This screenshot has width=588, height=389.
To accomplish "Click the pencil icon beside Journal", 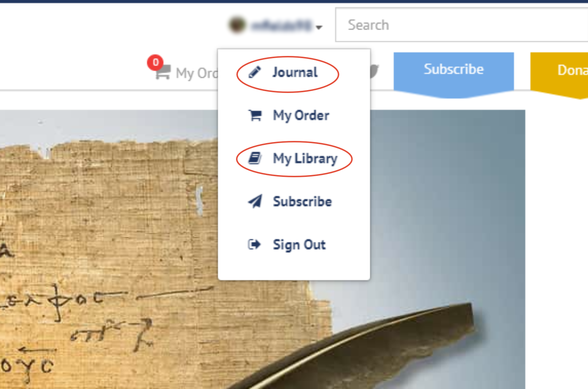I will tap(255, 72).
